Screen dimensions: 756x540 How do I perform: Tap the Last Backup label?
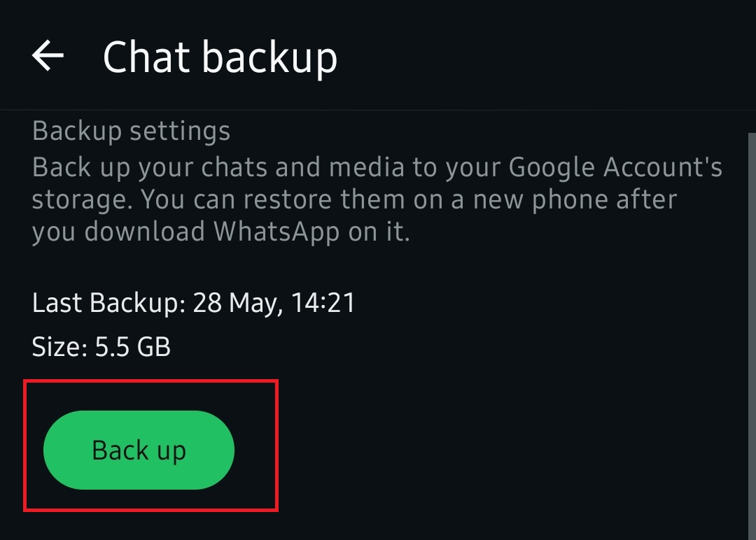pos(108,303)
